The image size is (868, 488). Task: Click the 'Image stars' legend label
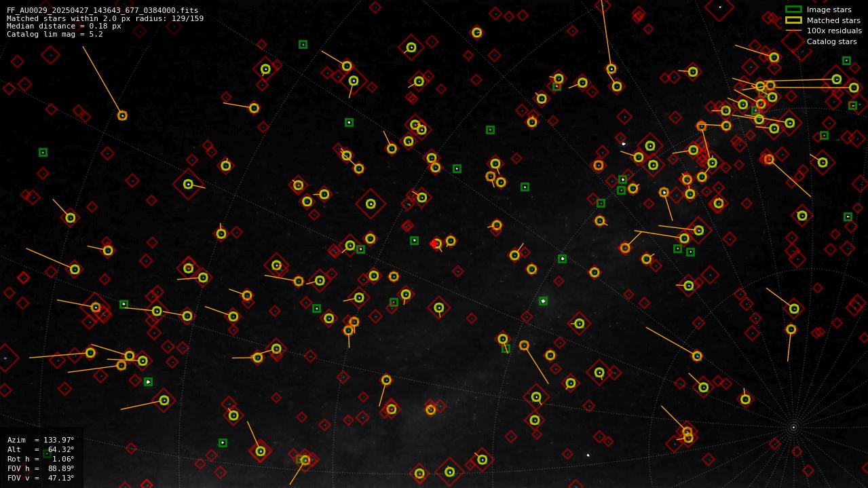click(x=829, y=10)
